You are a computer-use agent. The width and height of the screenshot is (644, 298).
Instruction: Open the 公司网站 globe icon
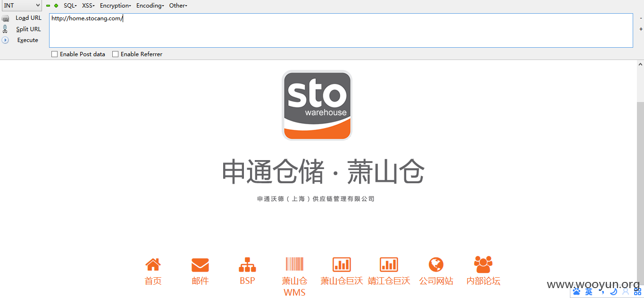click(x=436, y=264)
